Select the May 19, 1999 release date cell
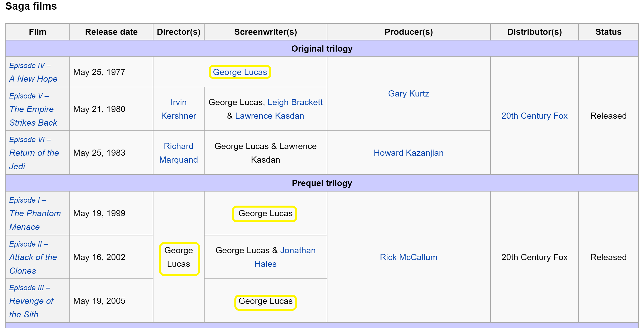This screenshot has height=328, width=644. pyautogui.click(x=111, y=213)
